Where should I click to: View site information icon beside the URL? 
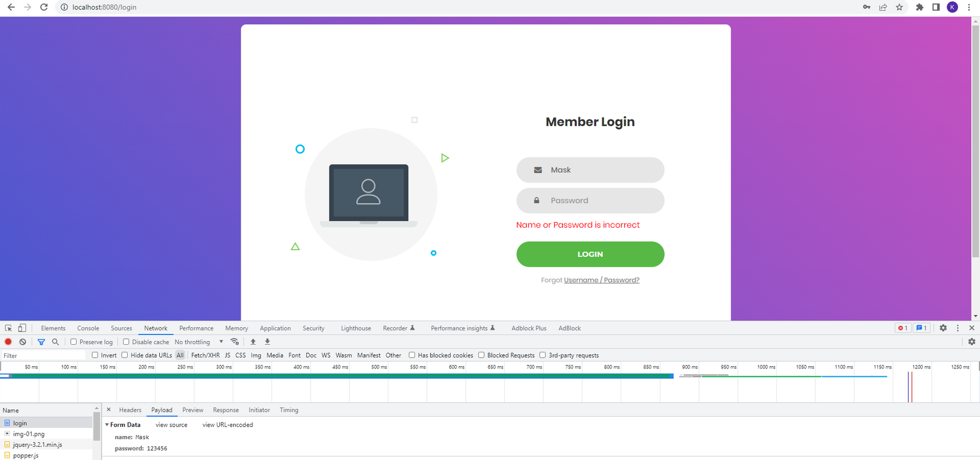point(64,7)
